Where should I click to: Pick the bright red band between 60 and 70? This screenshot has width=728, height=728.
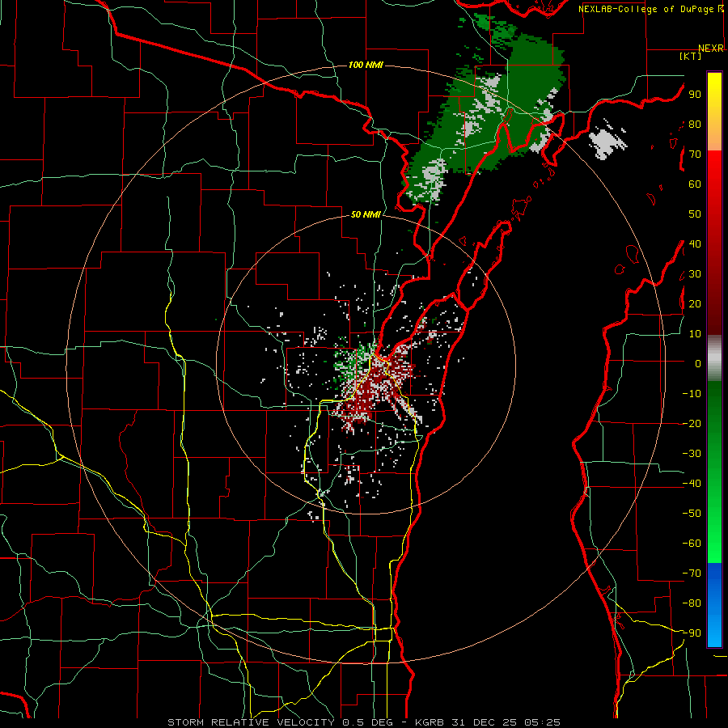tap(714, 167)
